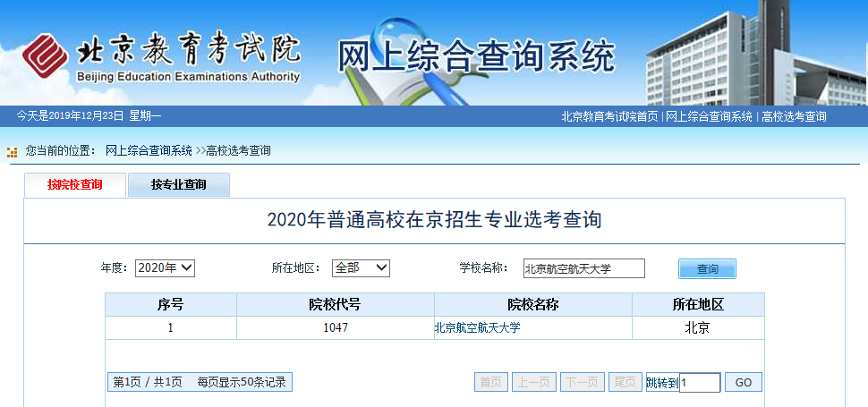Click the 网上综合查询系统 banner title
Image resolution: width=868 pixels, height=407 pixels.
pyautogui.click(x=476, y=55)
